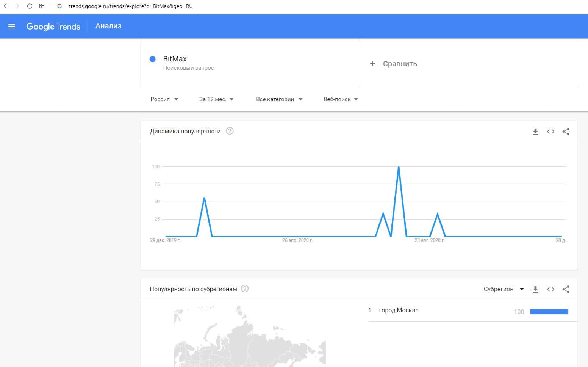Download the interest over time chart data
The image size is (588, 367).
(x=535, y=132)
